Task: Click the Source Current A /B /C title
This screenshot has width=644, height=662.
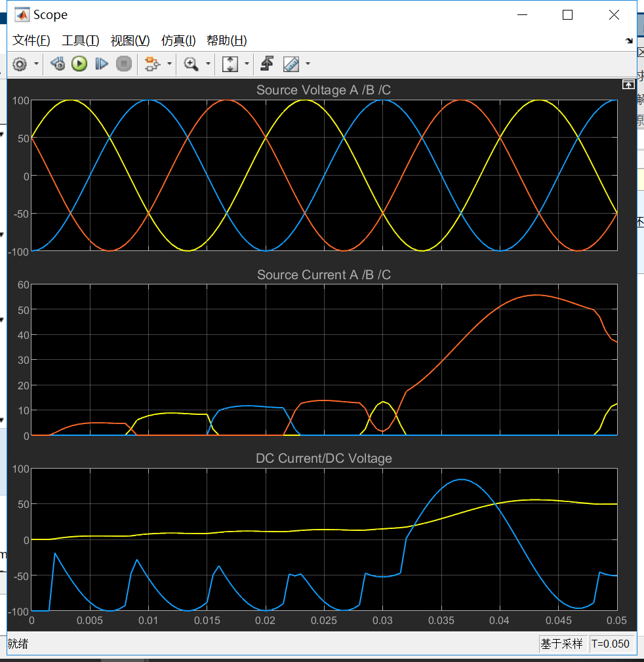Action: [324, 275]
